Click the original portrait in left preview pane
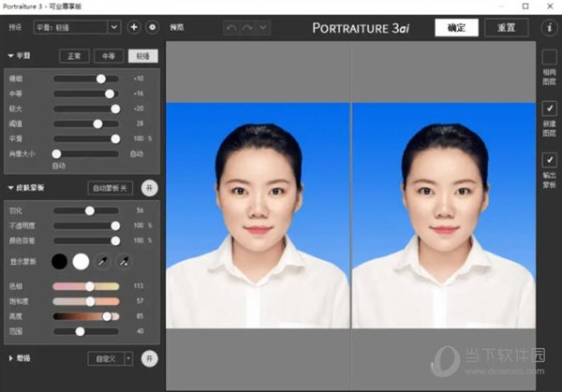The width and height of the screenshot is (562, 392). [258, 215]
